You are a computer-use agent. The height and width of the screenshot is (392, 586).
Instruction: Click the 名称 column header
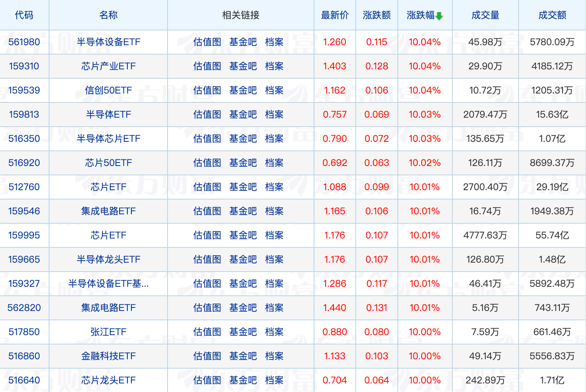(x=108, y=15)
